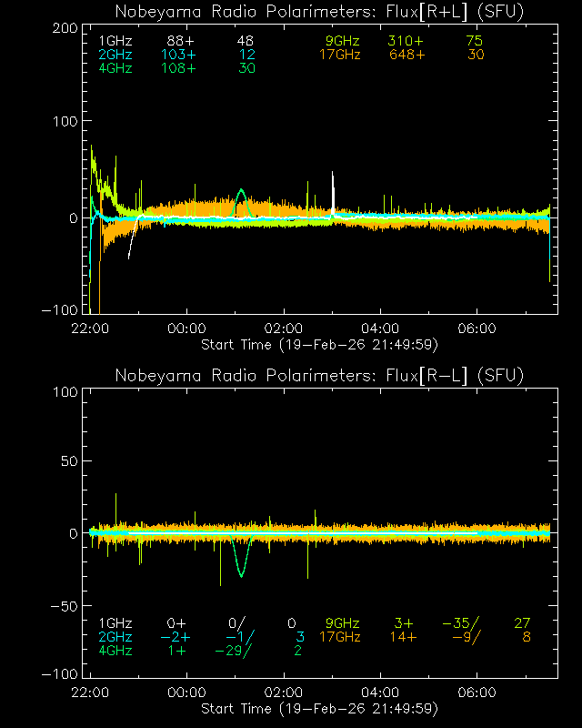
Task: Click the green 4GHz legend label in upper plot
Action: (x=114, y=69)
